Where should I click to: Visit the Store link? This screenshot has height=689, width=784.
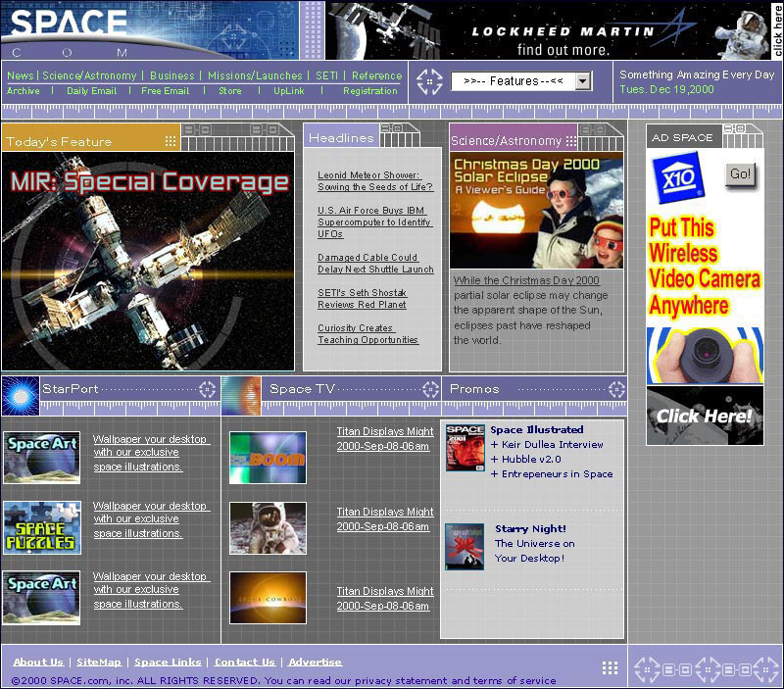point(230,90)
